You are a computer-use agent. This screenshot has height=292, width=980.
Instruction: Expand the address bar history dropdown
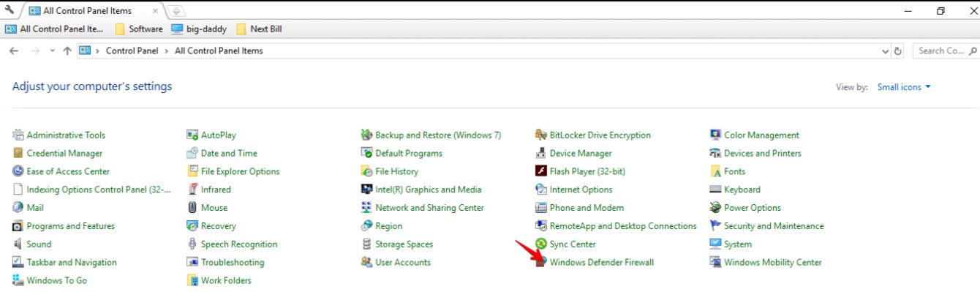tap(886, 51)
